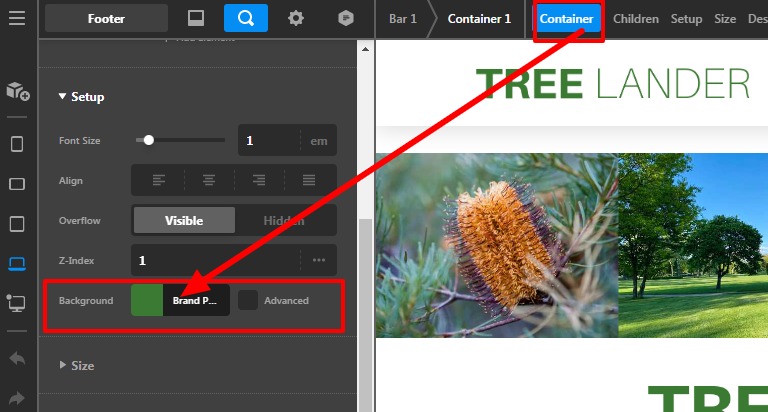The width and height of the screenshot is (768, 412).
Task: Open the green Background color swatch
Action: [147, 300]
